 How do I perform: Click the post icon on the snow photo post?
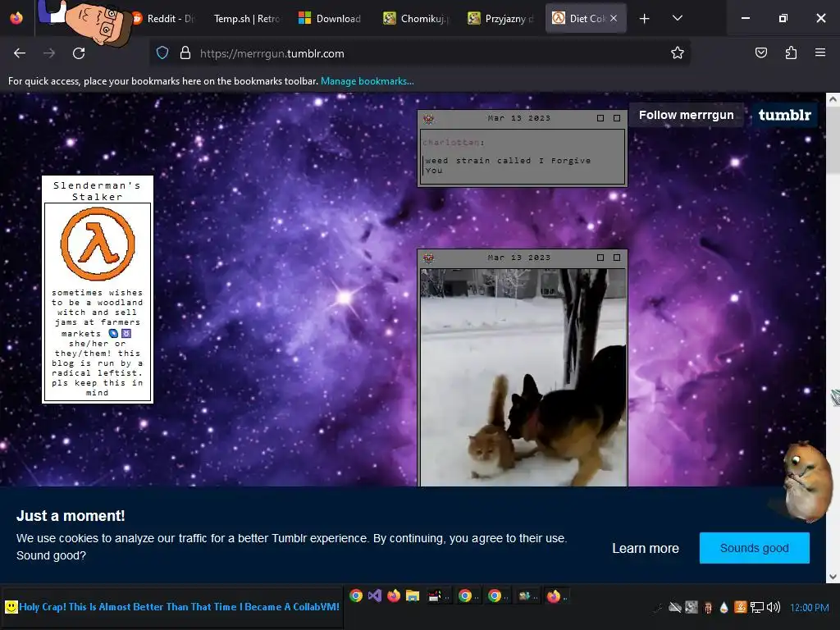(x=428, y=258)
